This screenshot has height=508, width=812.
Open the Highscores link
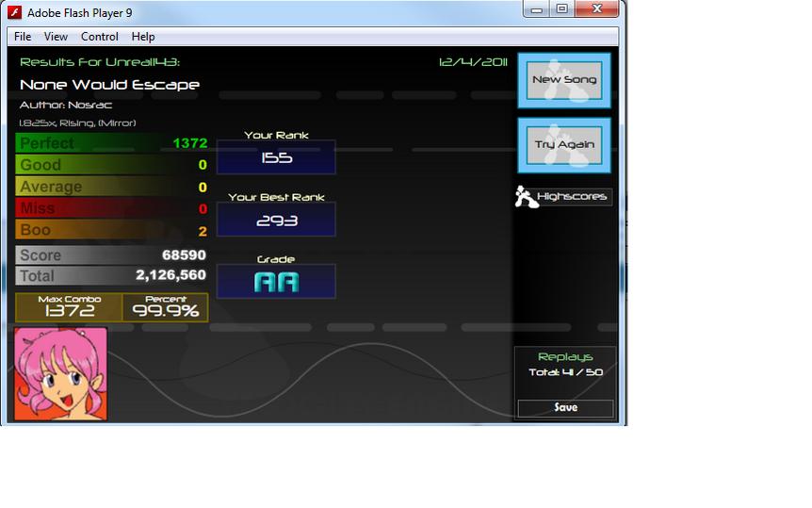click(x=572, y=196)
